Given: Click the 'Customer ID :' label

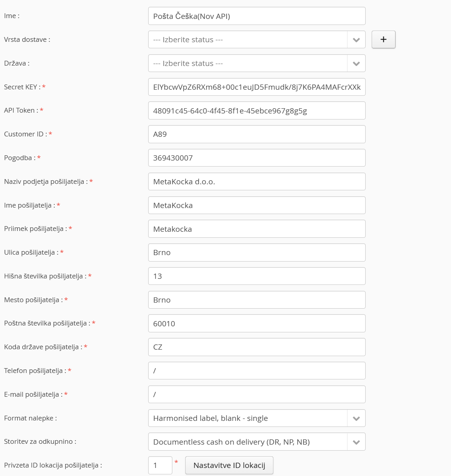Looking at the screenshot, I should [25, 134].
